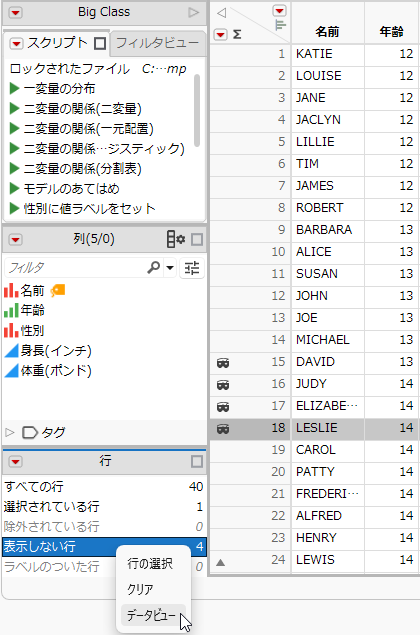Screen dimensions: 420x635
Task: Click the magnifier search icon
Action: point(154,268)
